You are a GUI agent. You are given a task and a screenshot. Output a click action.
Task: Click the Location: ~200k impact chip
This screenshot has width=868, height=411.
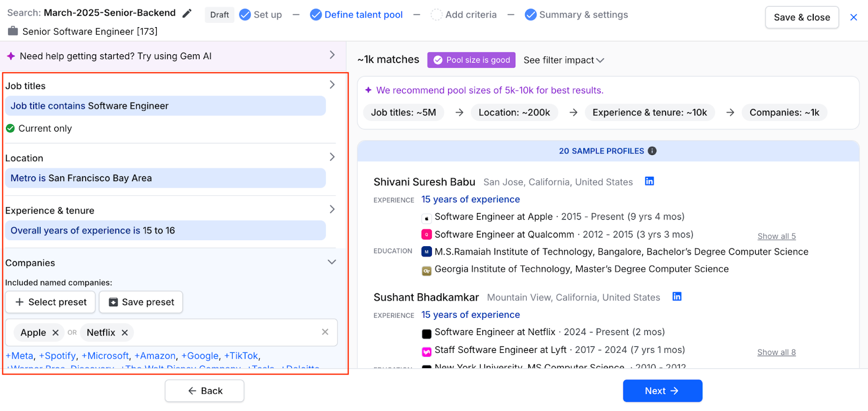[x=514, y=112]
